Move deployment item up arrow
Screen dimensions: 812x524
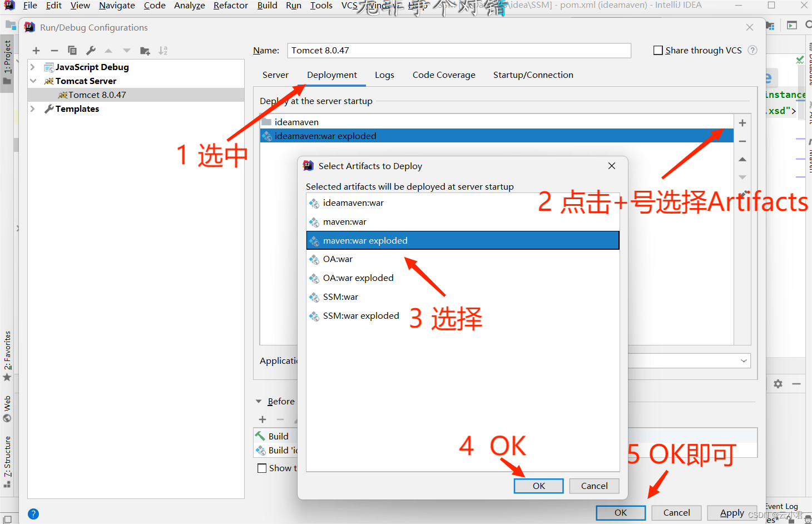[x=742, y=159]
